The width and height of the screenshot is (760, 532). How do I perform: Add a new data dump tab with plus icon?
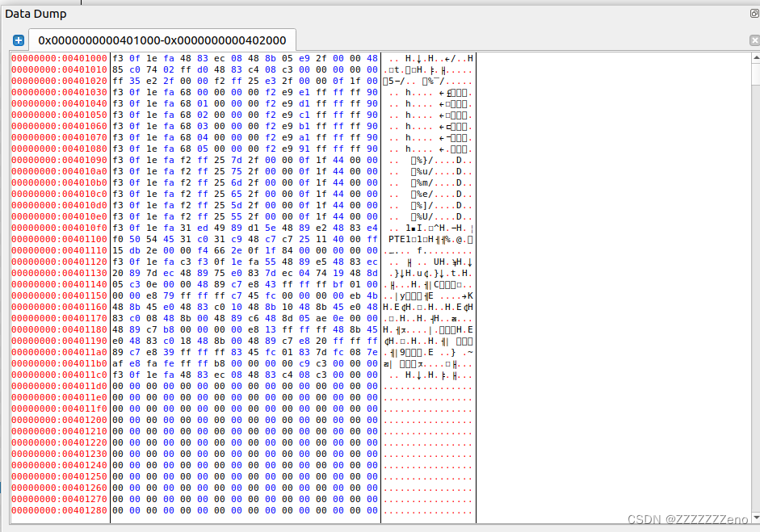pos(19,40)
